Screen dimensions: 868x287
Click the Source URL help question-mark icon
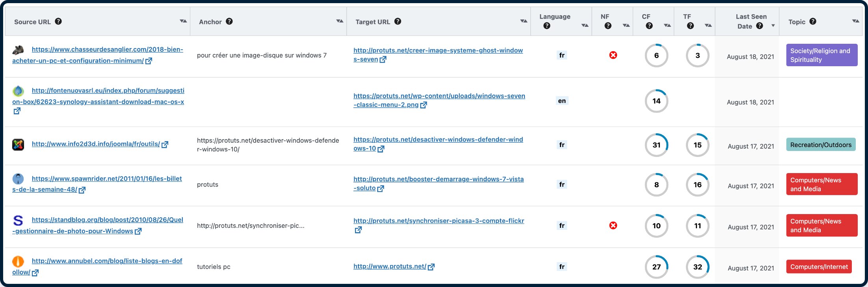[58, 21]
